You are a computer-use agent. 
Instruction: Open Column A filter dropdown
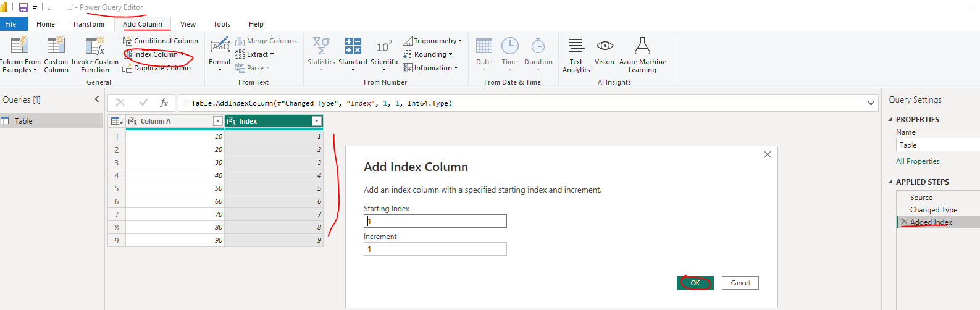click(x=217, y=121)
